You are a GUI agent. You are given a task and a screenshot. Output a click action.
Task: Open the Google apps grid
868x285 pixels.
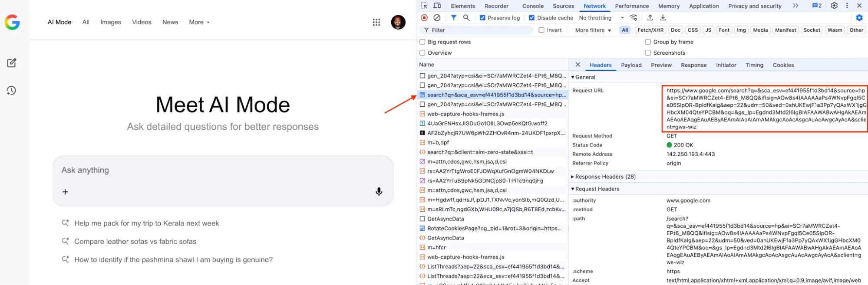376,22
